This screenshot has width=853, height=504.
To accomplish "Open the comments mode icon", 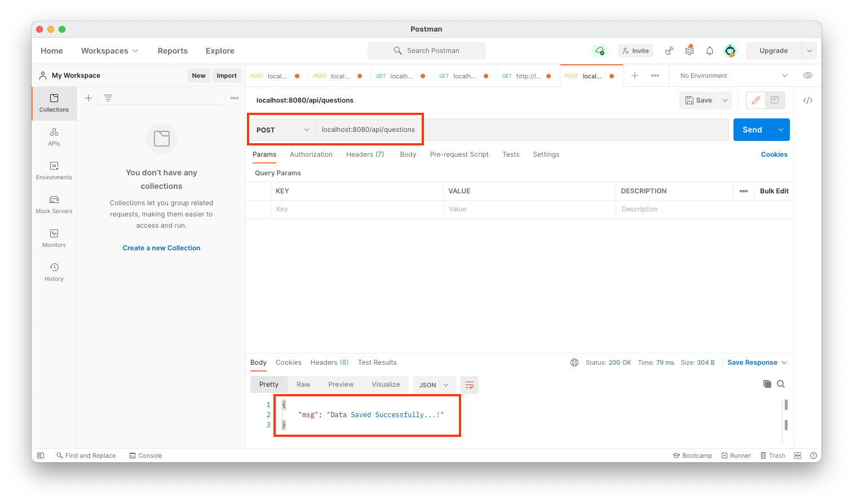I will click(x=775, y=100).
